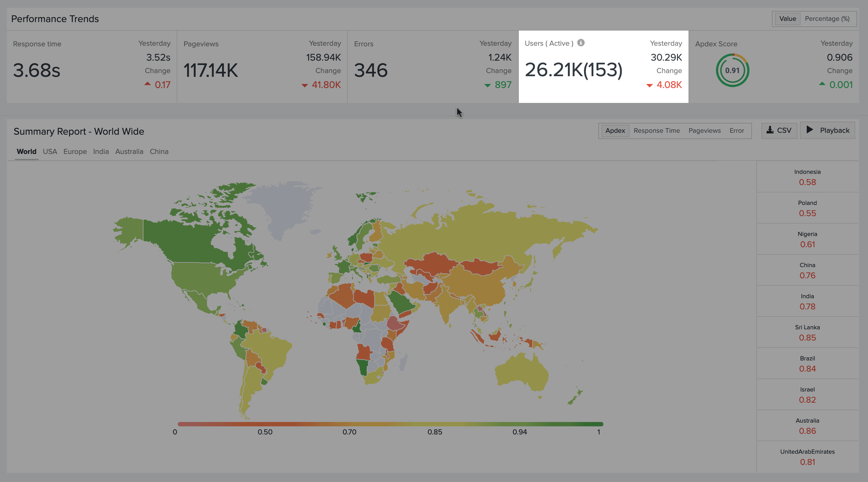Click the CSV download icon
868x482 pixels.
point(770,130)
